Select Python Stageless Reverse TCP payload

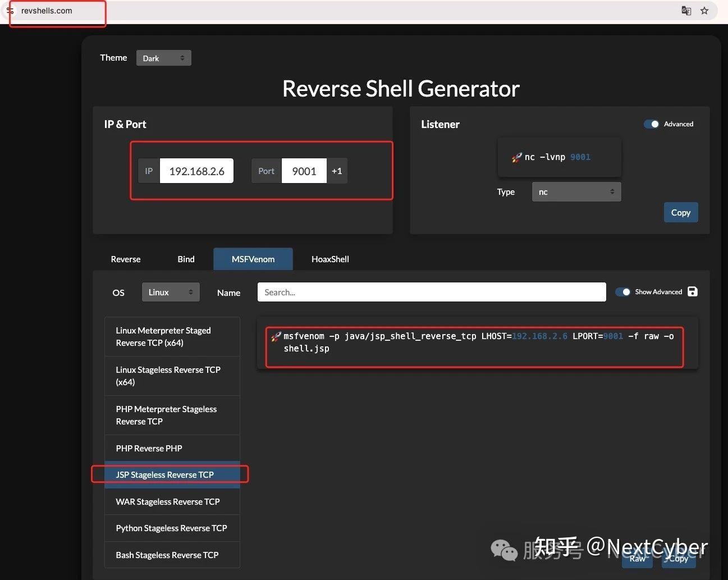tap(172, 528)
